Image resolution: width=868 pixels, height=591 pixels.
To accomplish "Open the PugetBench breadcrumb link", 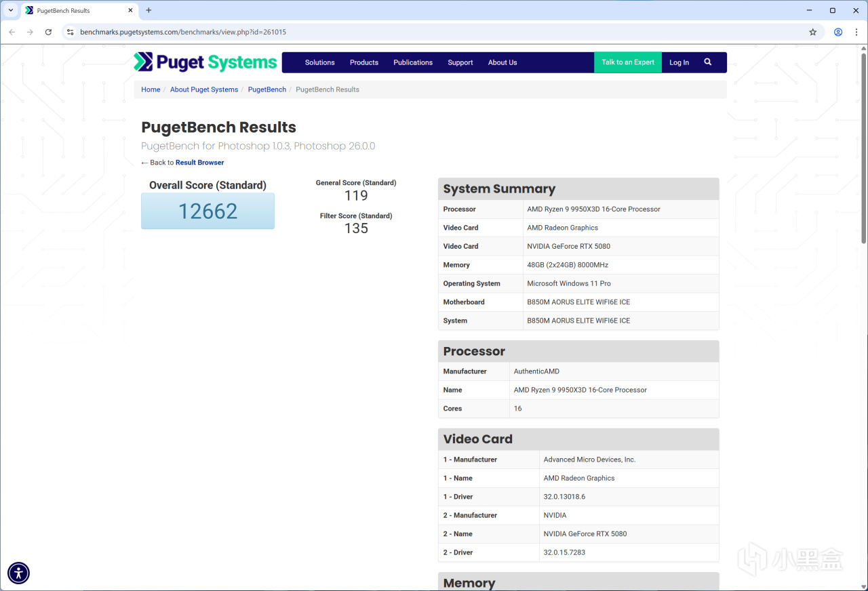I will 267,89.
